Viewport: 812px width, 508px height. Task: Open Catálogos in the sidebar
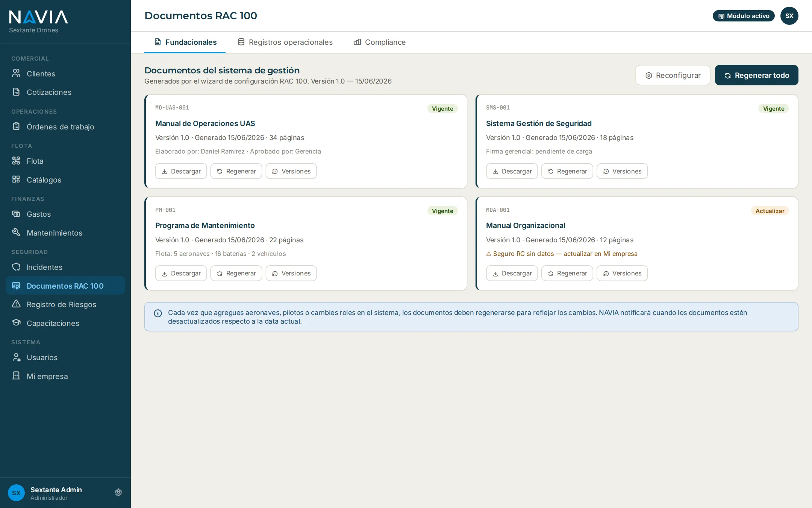point(65,180)
